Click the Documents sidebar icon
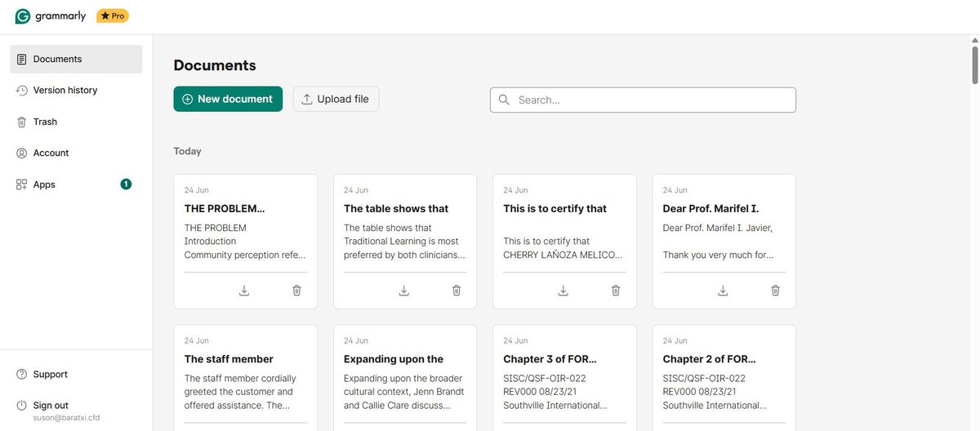980x431 pixels. pos(21,59)
